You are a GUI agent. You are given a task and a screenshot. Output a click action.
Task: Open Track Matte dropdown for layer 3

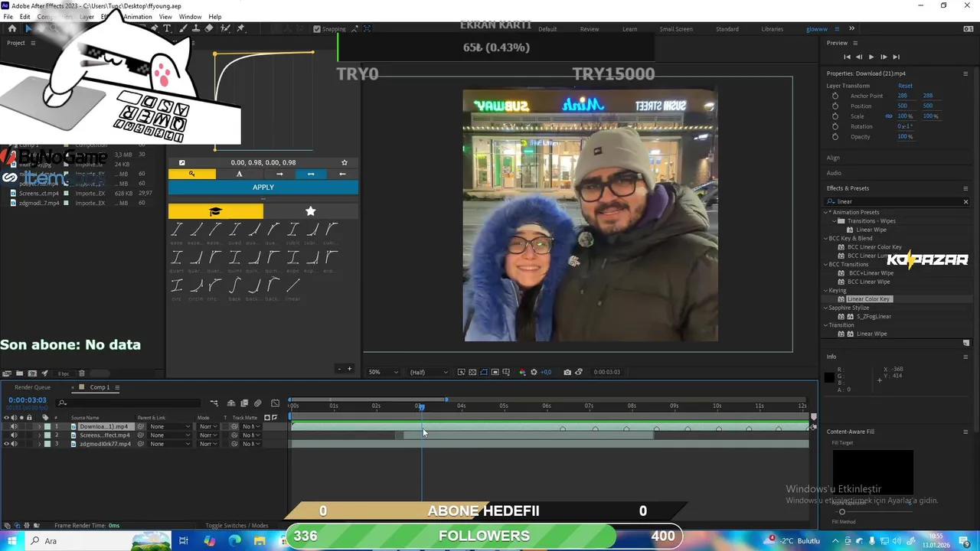tap(251, 444)
